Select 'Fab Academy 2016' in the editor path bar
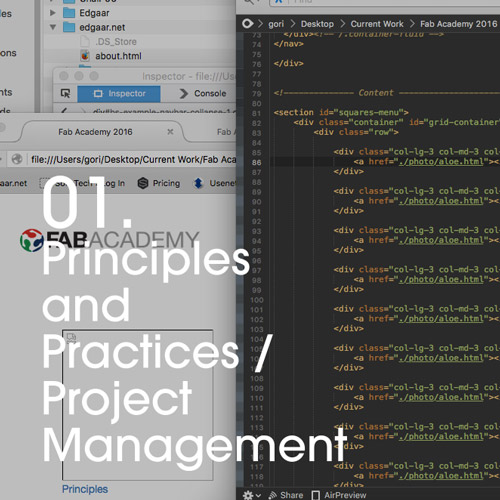Viewport: 500px width, 500px height. (458, 24)
